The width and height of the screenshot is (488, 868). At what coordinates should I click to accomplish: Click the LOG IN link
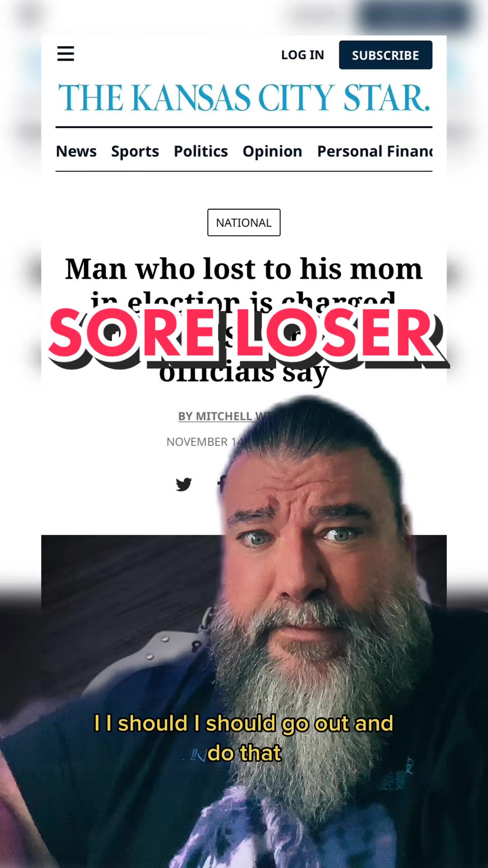pyautogui.click(x=302, y=55)
